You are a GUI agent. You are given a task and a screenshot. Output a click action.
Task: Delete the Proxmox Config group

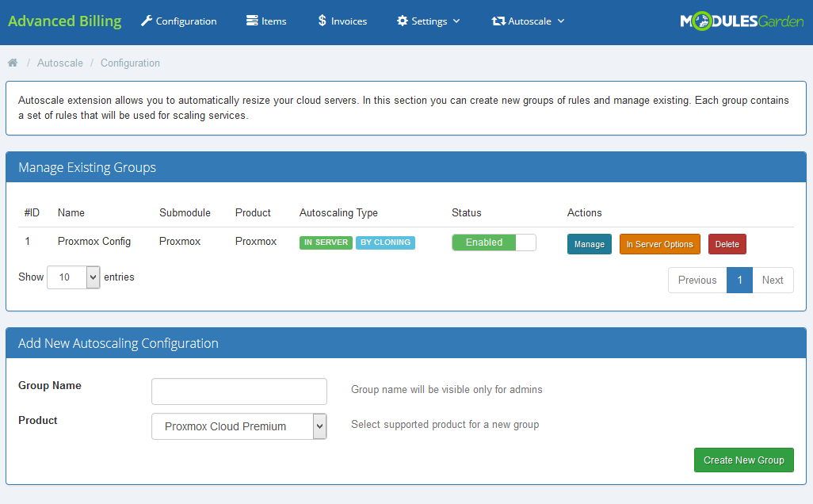727,244
